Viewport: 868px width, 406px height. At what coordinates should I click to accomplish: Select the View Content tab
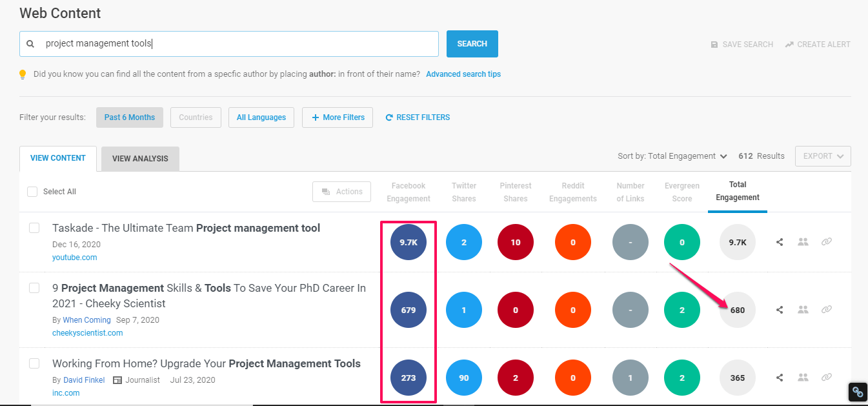58,159
